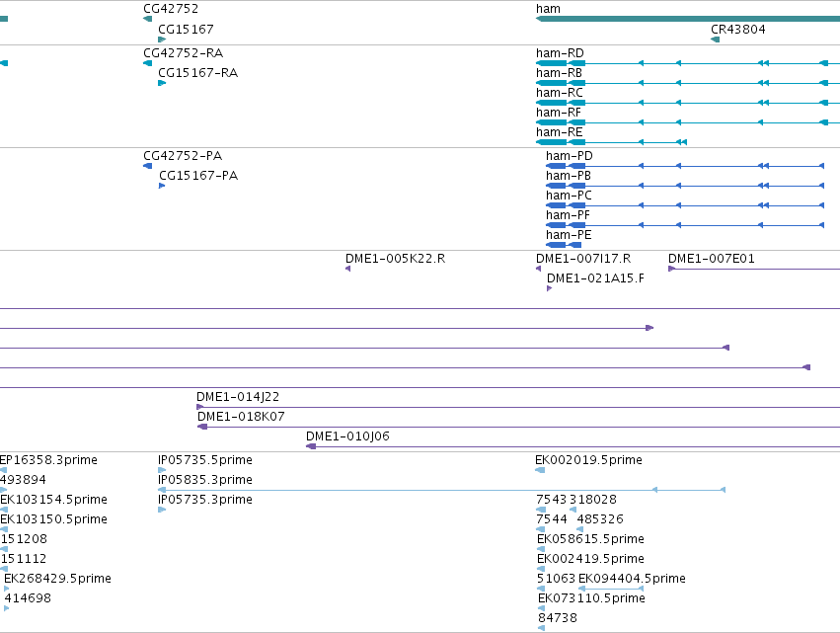Select the ham-PE protein label
The image size is (840, 633).
pyautogui.click(x=569, y=235)
